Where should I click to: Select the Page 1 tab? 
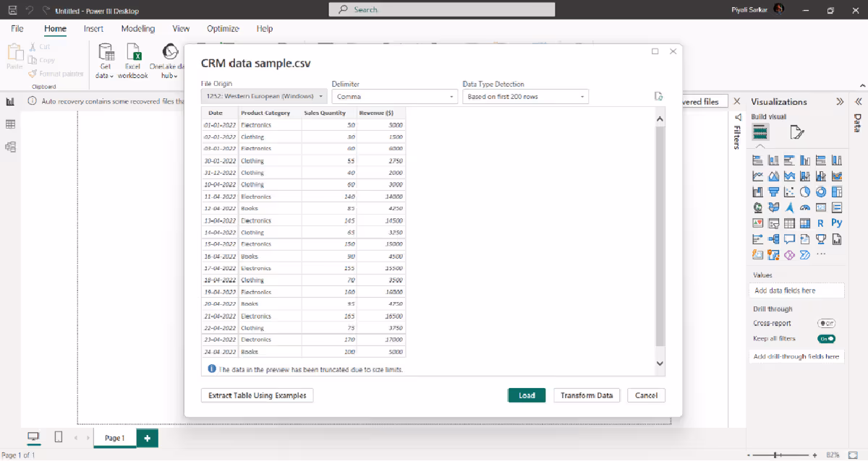114,438
